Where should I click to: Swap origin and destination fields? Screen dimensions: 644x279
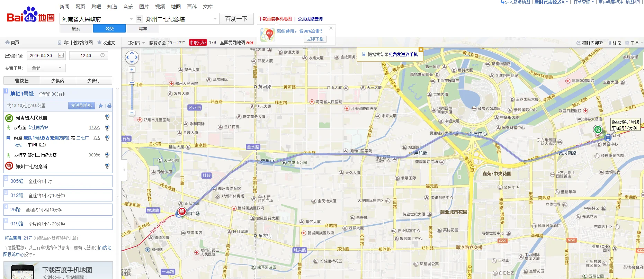point(139,19)
